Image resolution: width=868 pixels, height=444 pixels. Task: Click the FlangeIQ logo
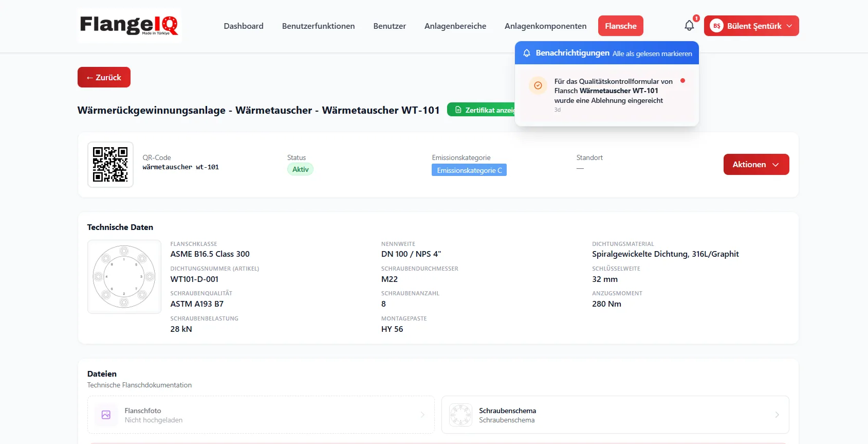129,25
